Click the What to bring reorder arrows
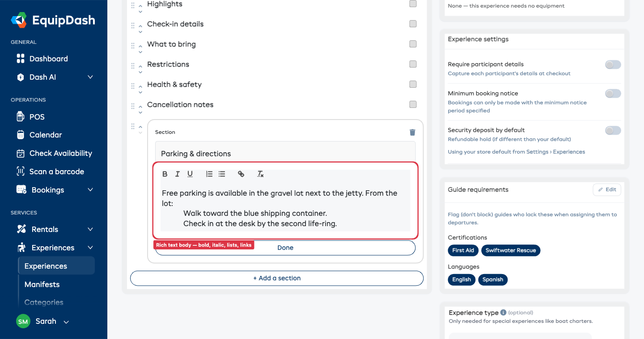Screen dimensions: 644x339 click(x=140, y=49)
